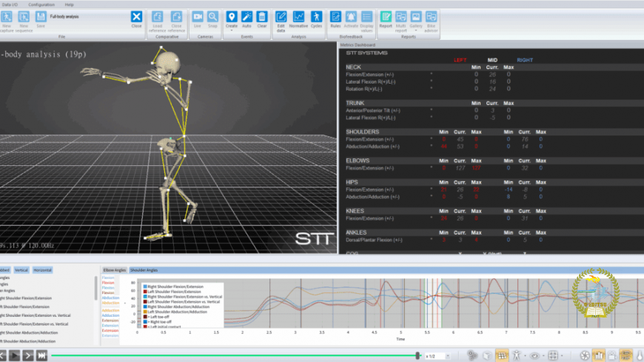Open the Create event dropdown arrow
Image resolution: width=644 pixels, height=362 pixels.
(x=232, y=31)
